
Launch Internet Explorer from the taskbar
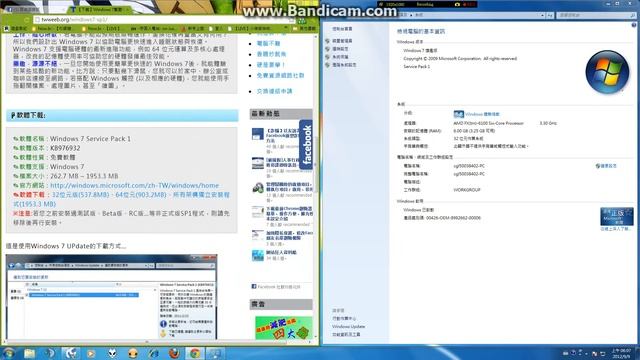[153, 353]
